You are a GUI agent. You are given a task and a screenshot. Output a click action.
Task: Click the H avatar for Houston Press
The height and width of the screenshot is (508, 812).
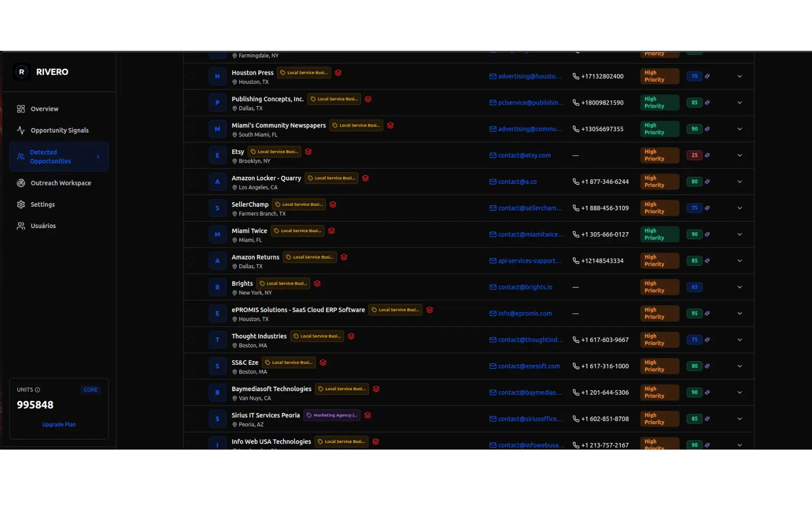(217, 77)
